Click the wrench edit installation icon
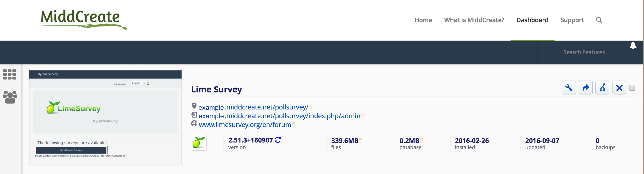Image resolution: width=644 pixels, height=174 pixels. pyautogui.click(x=569, y=88)
